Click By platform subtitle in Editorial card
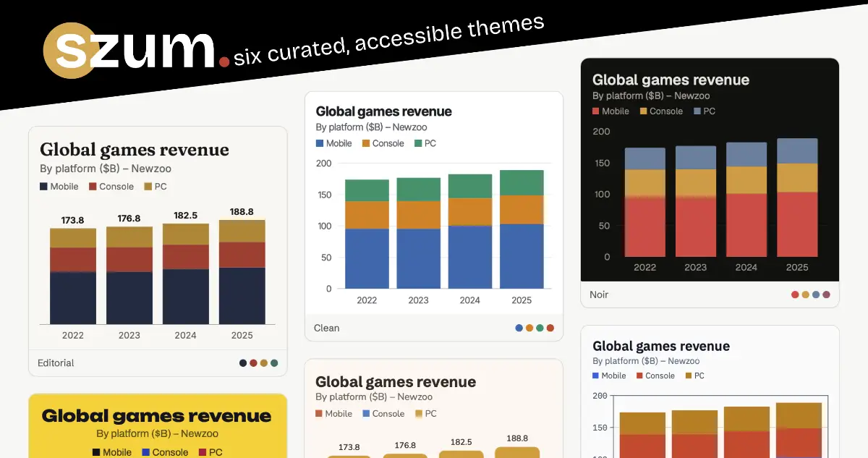Image resolution: width=868 pixels, height=458 pixels. 106,169
